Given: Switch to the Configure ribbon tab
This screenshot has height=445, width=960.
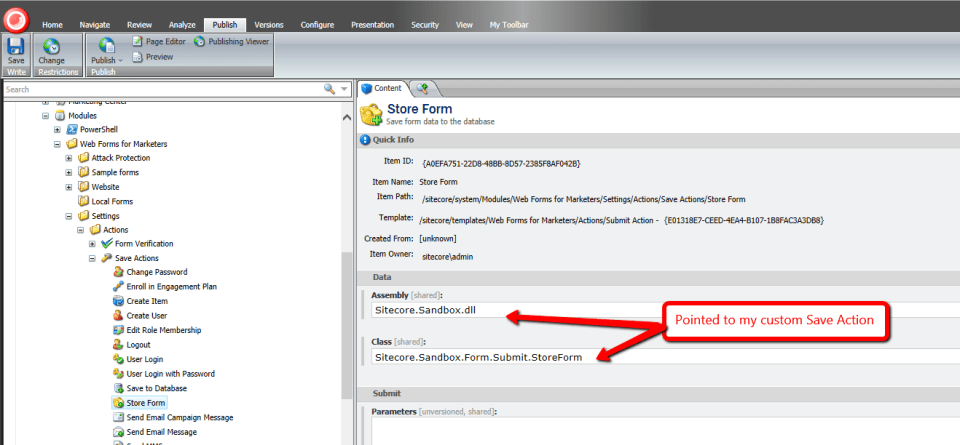Looking at the screenshot, I should pos(317,24).
